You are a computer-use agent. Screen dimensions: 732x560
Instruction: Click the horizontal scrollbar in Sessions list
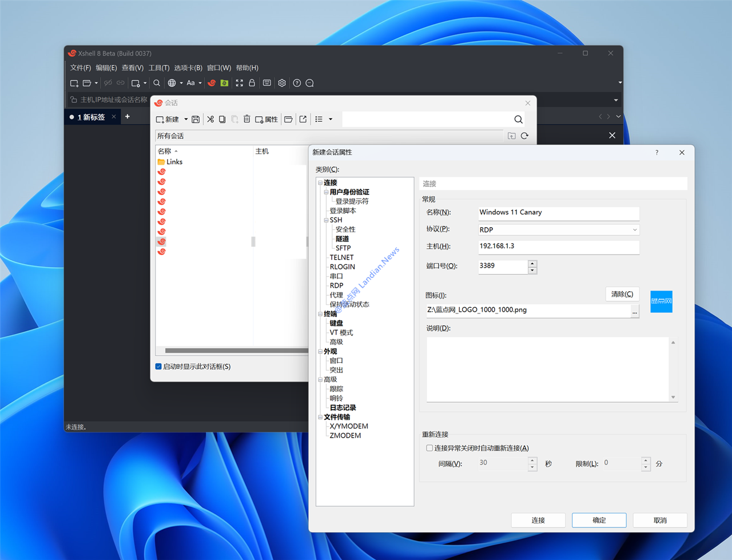click(236, 351)
